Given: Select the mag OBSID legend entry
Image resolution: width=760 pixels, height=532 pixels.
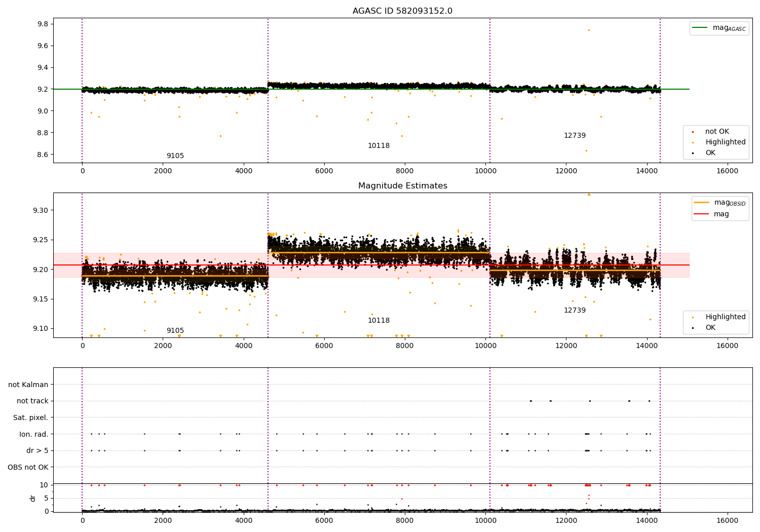Looking at the screenshot, I should 720,203.
